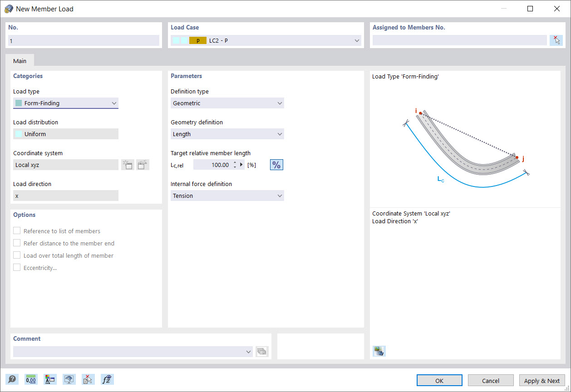Edit the selected coordinate system
Image resolution: width=571 pixels, height=392 pixels.
pyautogui.click(x=143, y=164)
